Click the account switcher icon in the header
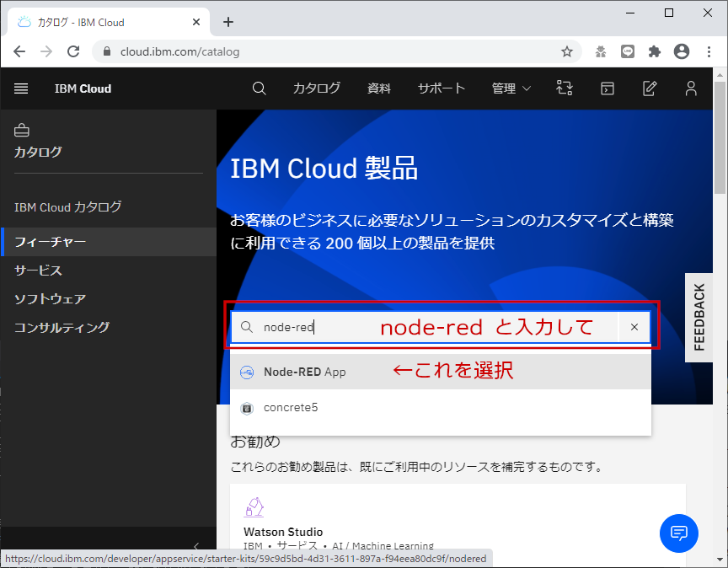 565,88
